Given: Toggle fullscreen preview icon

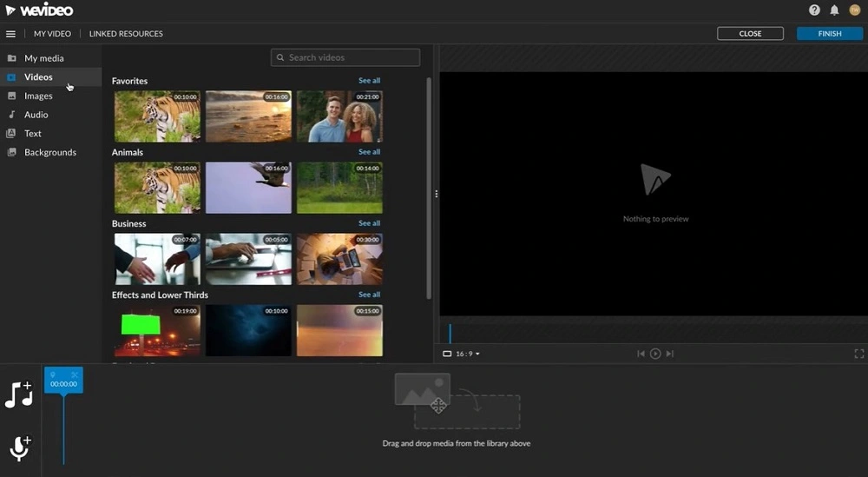Looking at the screenshot, I should [859, 354].
